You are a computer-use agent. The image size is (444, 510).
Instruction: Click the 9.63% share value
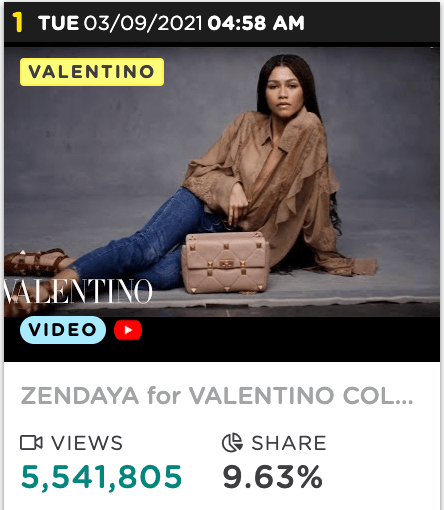coord(273,477)
